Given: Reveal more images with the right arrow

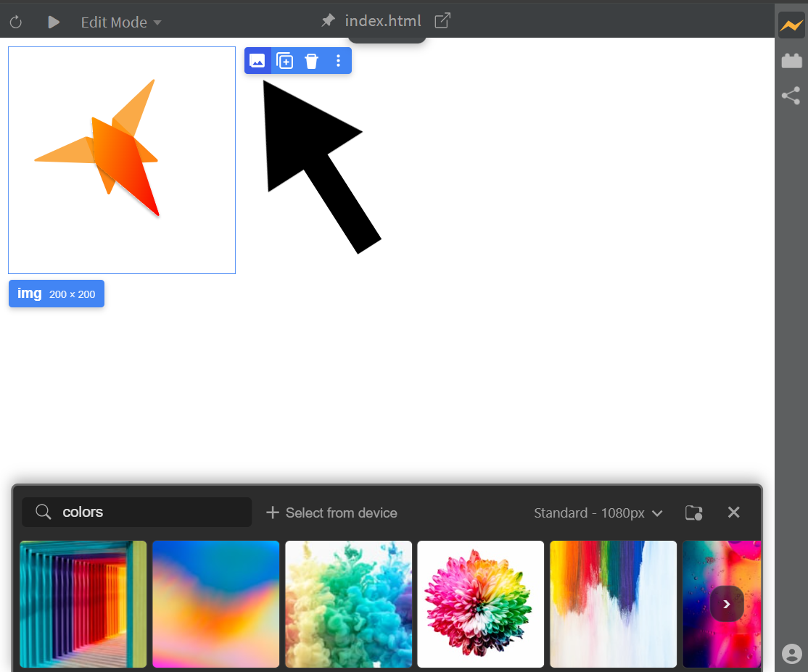Looking at the screenshot, I should [726, 603].
